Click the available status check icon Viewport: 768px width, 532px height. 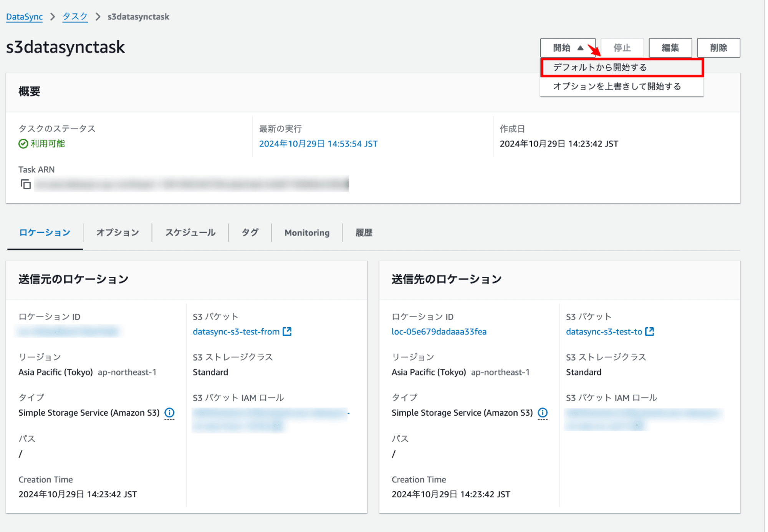pyautogui.click(x=23, y=144)
